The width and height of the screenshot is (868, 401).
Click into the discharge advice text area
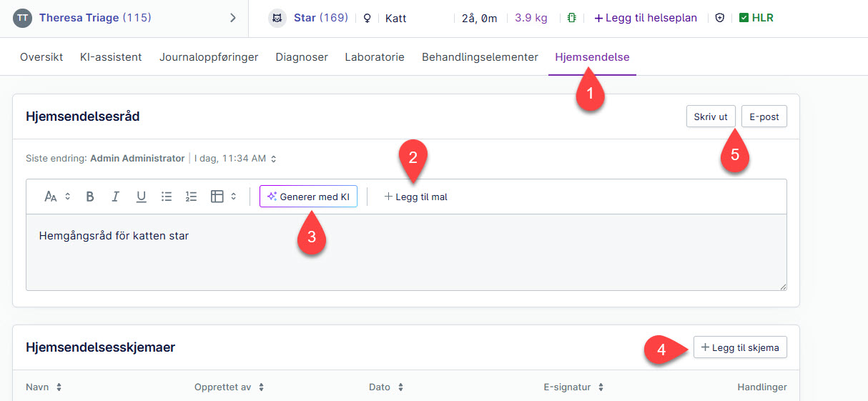(406, 252)
